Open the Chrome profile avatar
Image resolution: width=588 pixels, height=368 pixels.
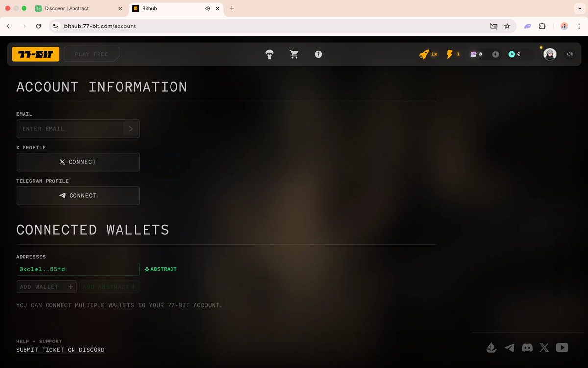pyautogui.click(x=564, y=26)
